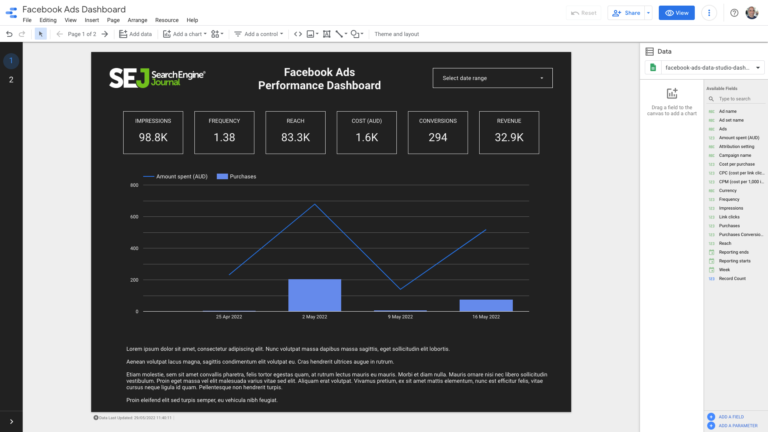
Task: Select the Cost (AUD) scorecard
Action: click(x=366, y=133)
